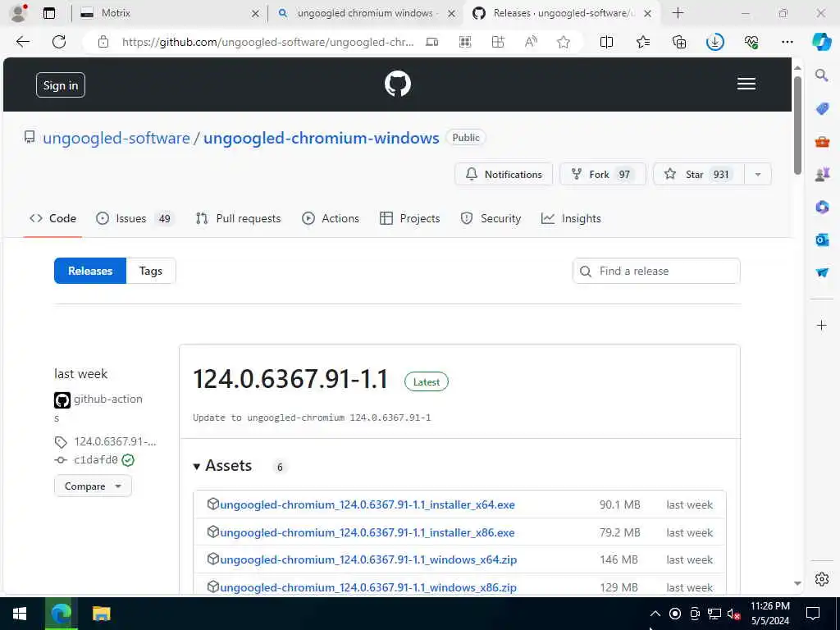Open release title 124.0.6367.91-1.1

point(290,379)
